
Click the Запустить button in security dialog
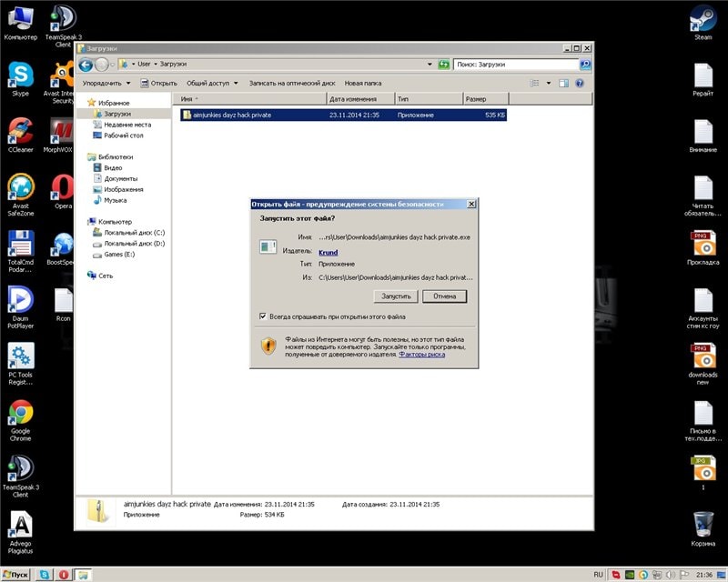[396, 296]
